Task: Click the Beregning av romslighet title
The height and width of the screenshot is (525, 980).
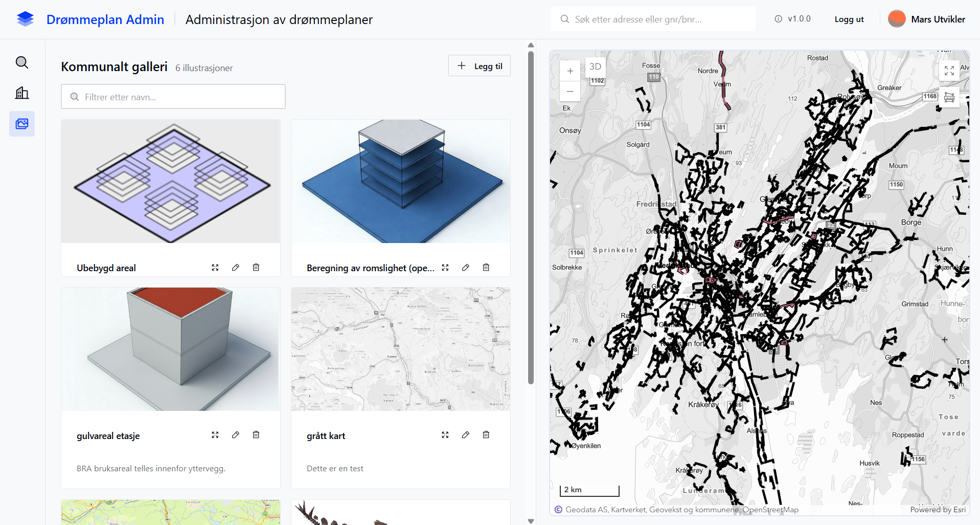Action: point(371,268)
